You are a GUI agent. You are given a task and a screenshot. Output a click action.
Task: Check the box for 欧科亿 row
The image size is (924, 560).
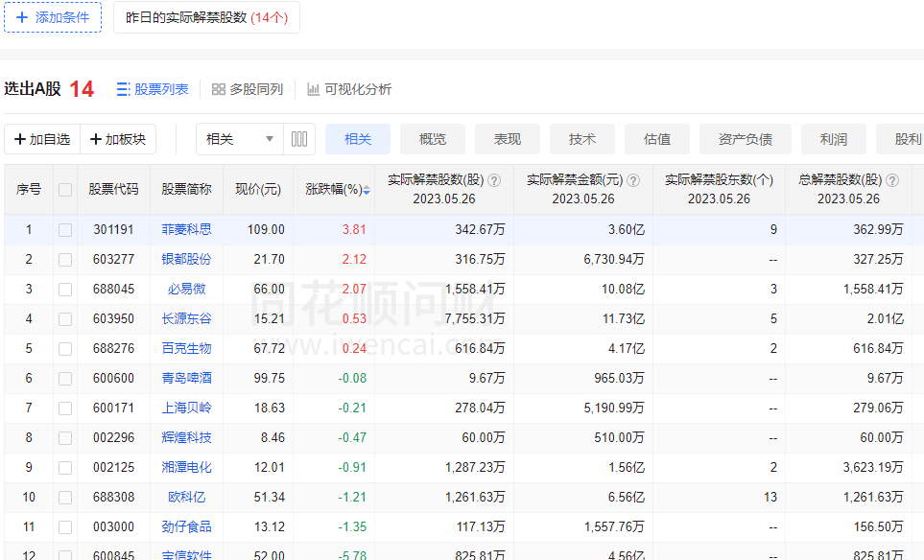point(65,498)
